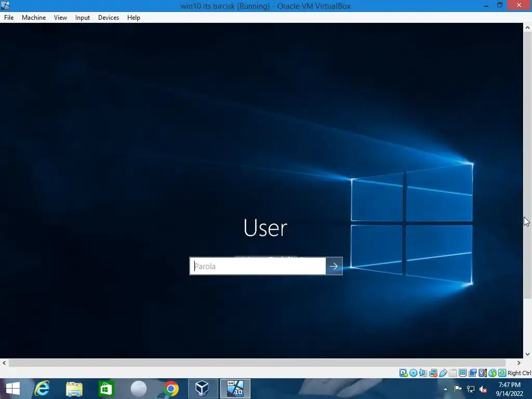The height and width of the screenshot is (399, 532).
Task: Click the horizontal scrollbar left arrow
Action: pos(4,363)
